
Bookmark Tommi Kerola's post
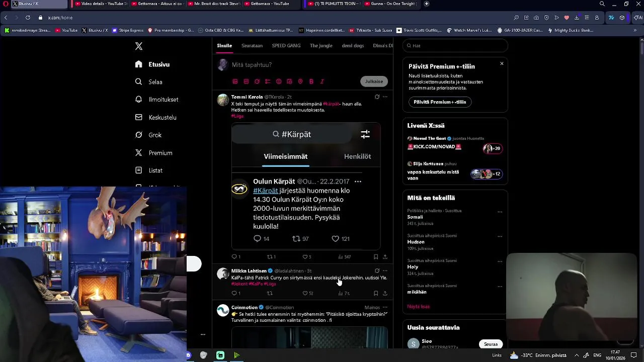[376, 257]
